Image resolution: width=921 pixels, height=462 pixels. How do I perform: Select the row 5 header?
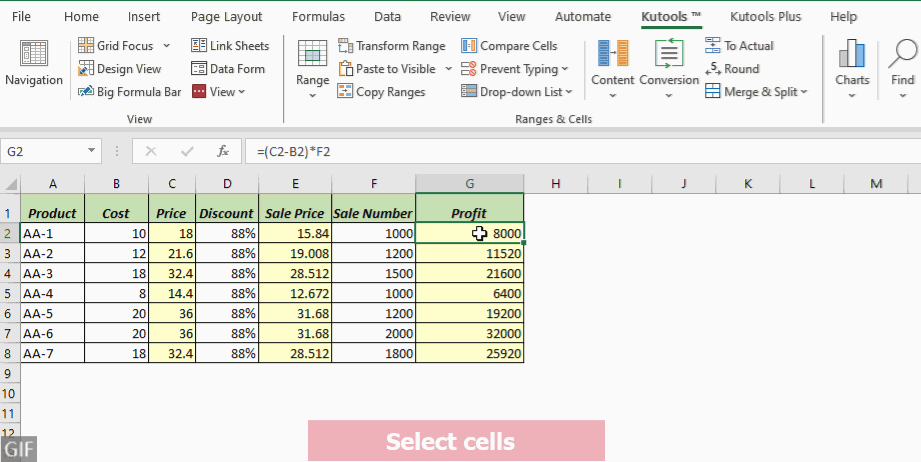(x=10, y=293)
